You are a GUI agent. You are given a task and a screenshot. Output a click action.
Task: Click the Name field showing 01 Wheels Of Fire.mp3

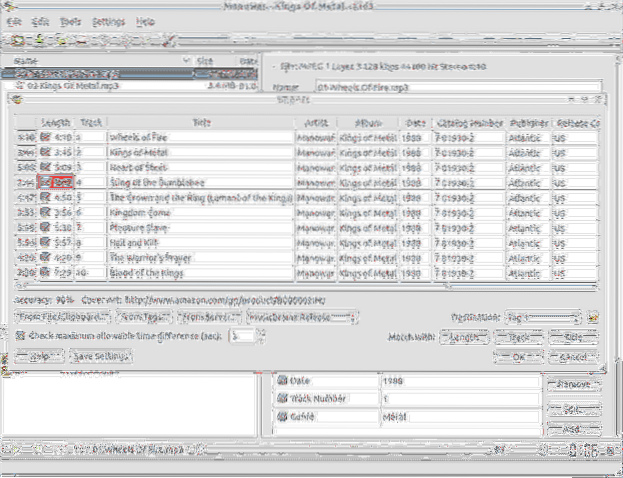pyautogui.click(x=459, y=87)
